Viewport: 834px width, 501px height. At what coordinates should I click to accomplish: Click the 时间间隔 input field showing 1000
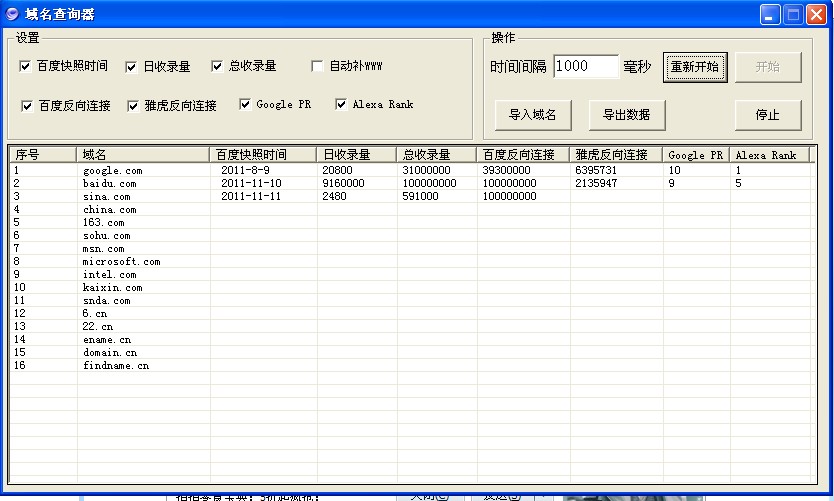(586, 66)
